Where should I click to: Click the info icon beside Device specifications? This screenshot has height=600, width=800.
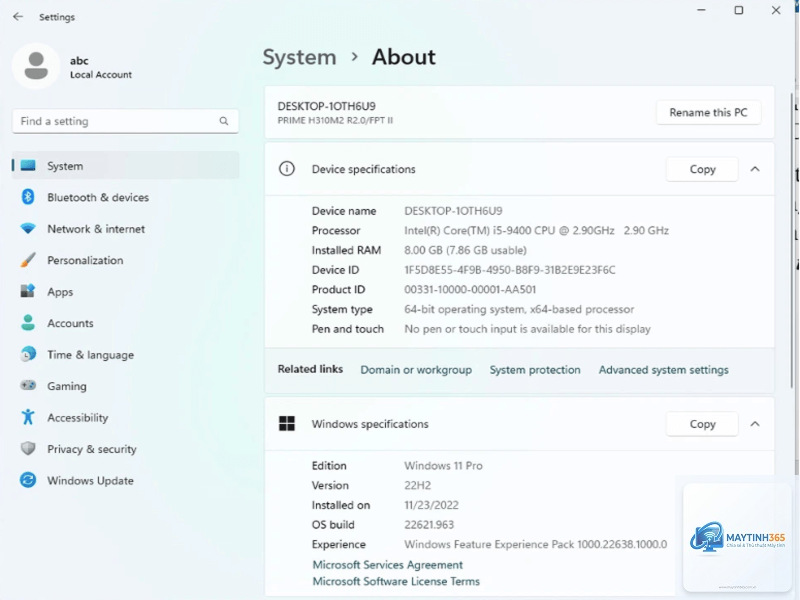pyautogui.click(x=287, y=168)
